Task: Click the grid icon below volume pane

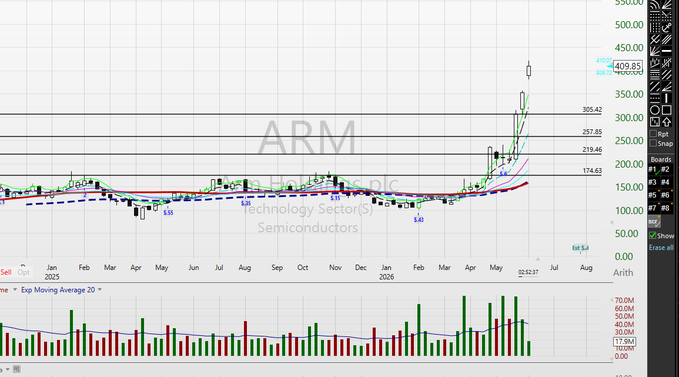Action: (16, 369)
